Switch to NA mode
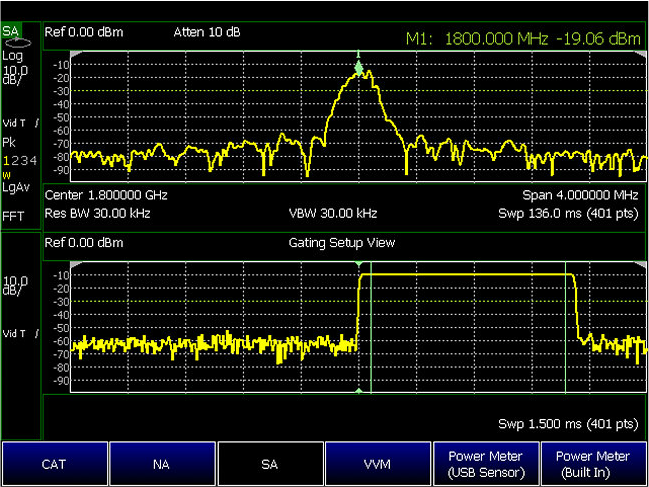The image size is (649, 487). click(162, 465)
